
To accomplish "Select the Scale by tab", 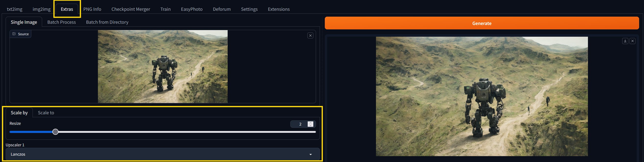I will pyautogui.click(x=19, y=113).
